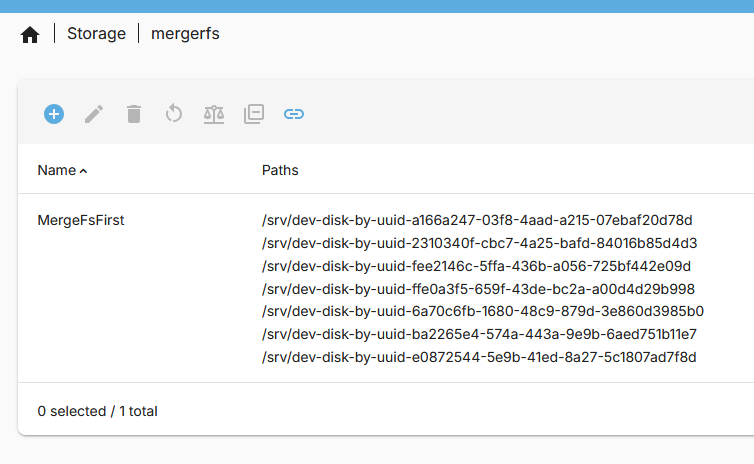Click the pencil edit icon

click(x=94, y=114)
